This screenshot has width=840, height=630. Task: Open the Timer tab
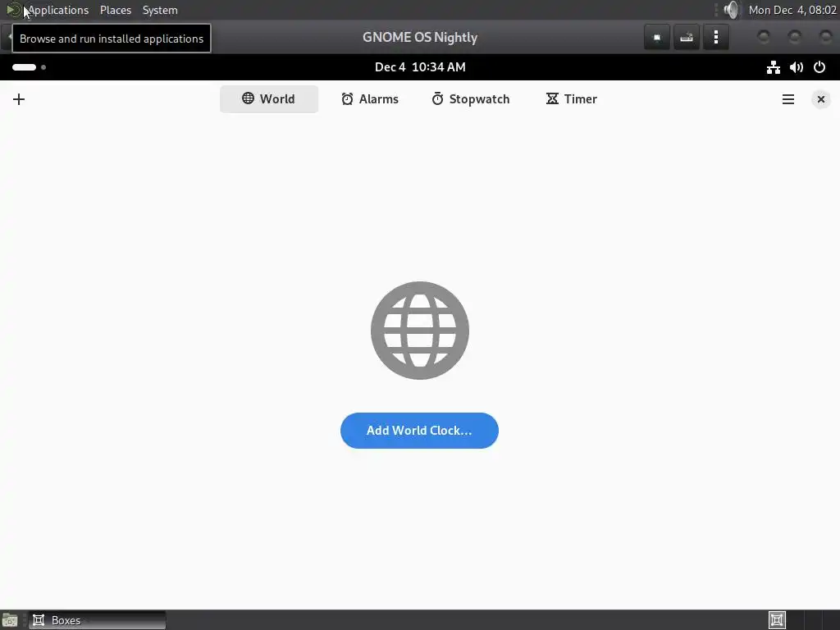coord(572,99)
